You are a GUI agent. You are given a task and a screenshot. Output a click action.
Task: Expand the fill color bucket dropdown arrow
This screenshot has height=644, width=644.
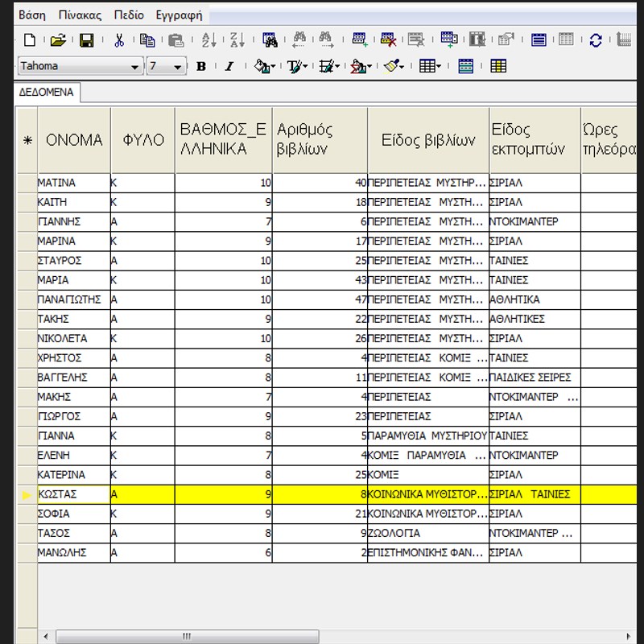click(274, 67)
